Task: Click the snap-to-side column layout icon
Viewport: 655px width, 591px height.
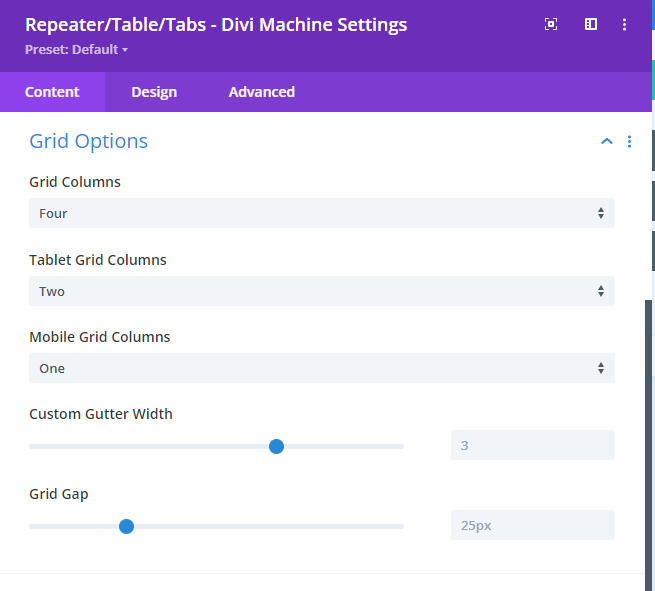Action: pos(591,25)
